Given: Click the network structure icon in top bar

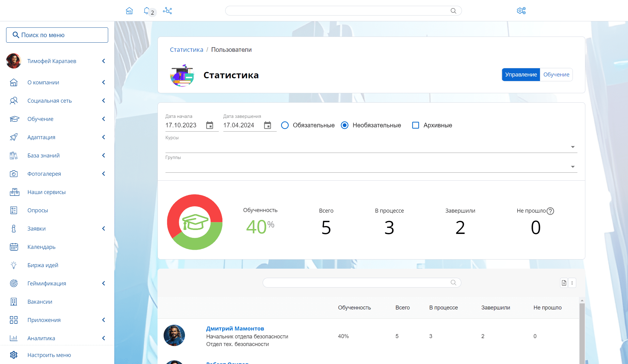Looking at the screenshot, I should point(167,11).
